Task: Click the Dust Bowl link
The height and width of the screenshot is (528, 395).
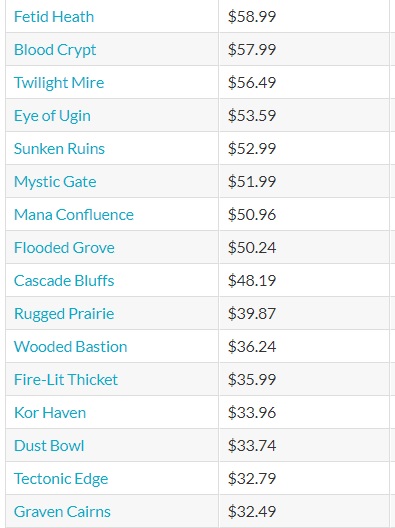Action: click(49, 446)
